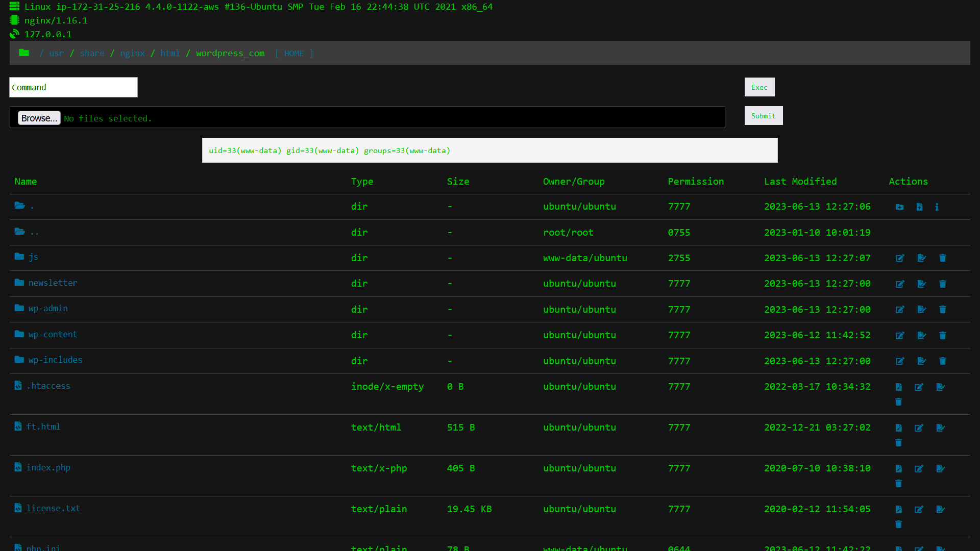Click the pencil-square rename icon for js folder

tap(900, 258)
